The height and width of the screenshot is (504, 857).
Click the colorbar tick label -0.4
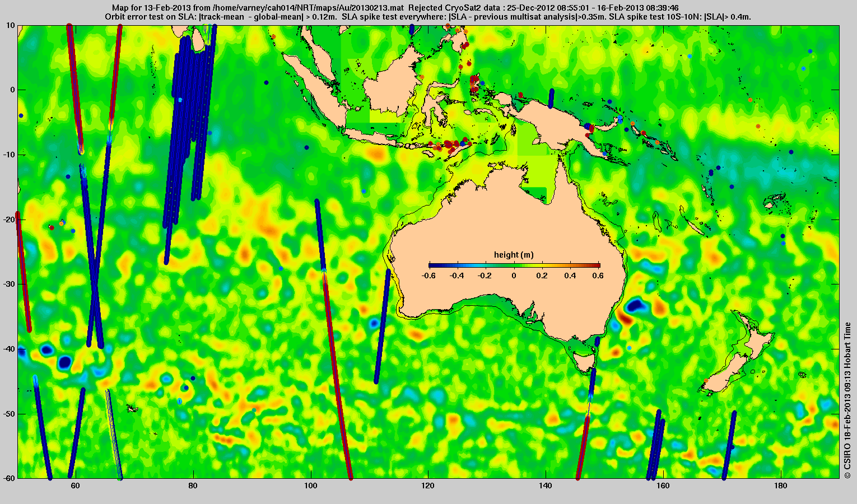pos(457,276)
